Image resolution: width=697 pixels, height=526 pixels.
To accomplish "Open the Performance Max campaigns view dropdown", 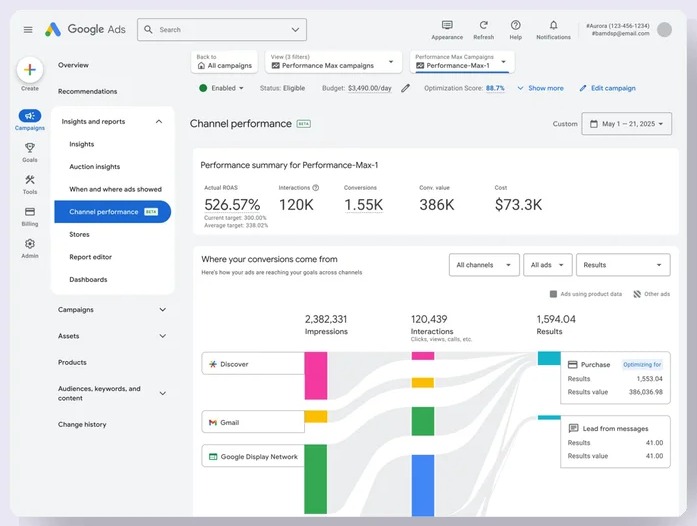I will pyautogui.click(x=334, y=62).
